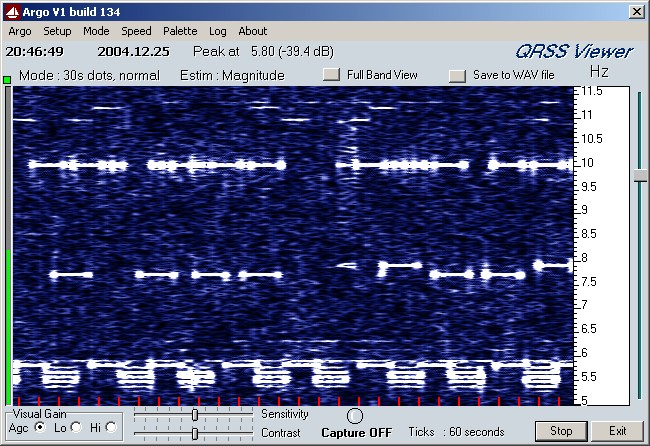Toggle the Full Band View button
The image size is (650, 446).
coord(331,75)
